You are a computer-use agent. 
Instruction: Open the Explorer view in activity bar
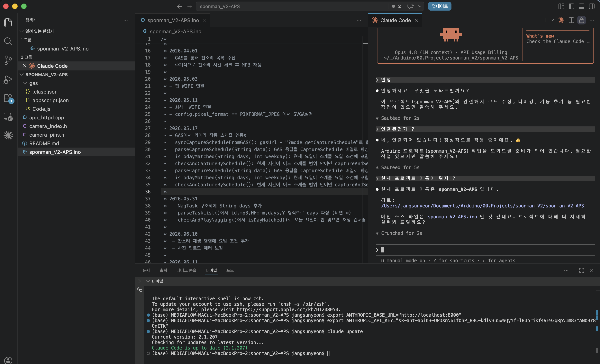pos(8,22)
